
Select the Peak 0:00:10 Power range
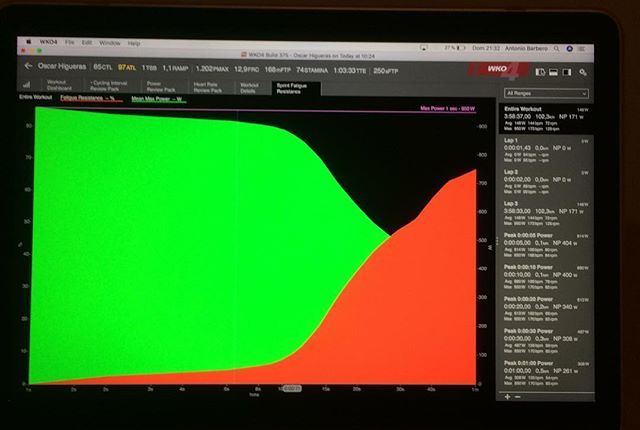[x=545, y=277]
